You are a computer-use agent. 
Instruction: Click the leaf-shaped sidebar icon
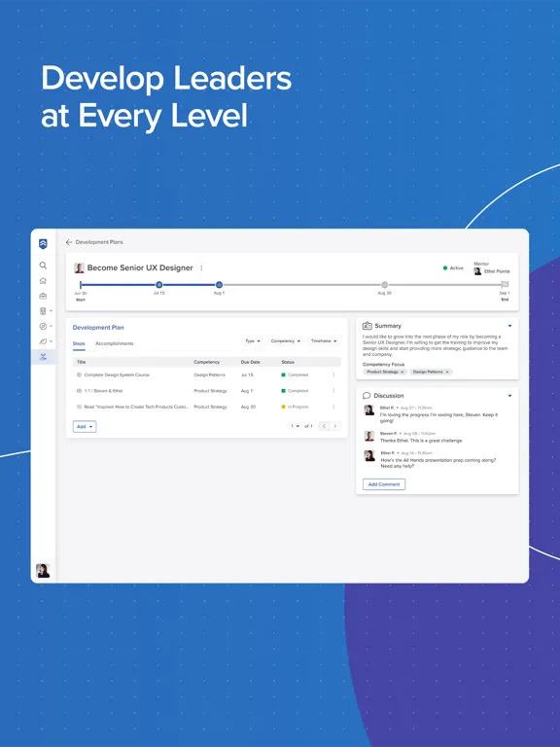(43, 341)
